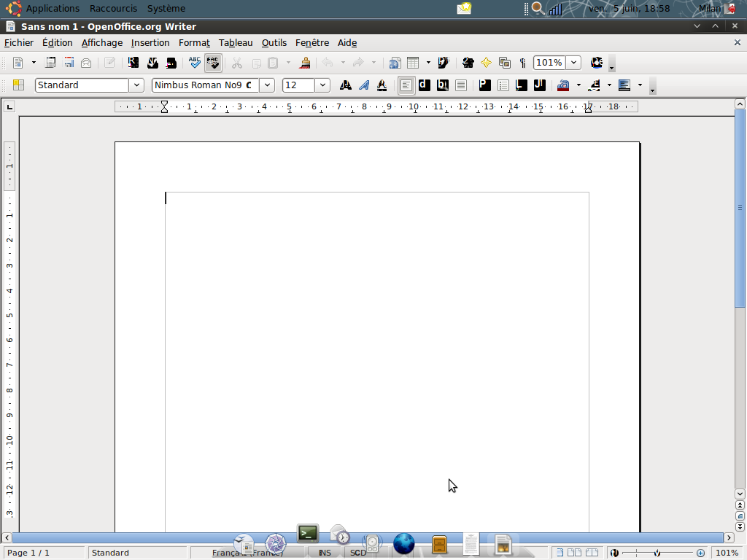Click the Hyperlink globe icon

395,63
